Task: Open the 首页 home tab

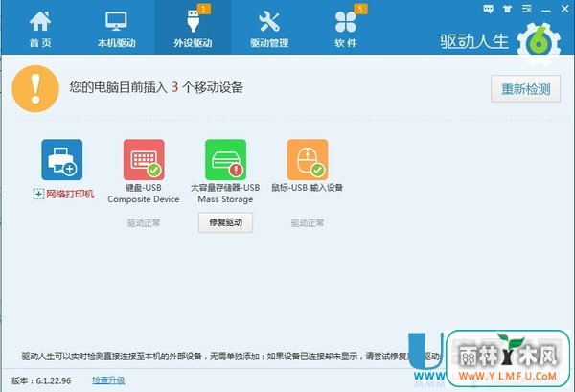Action: pyautogui.click(x=40, y=28)
